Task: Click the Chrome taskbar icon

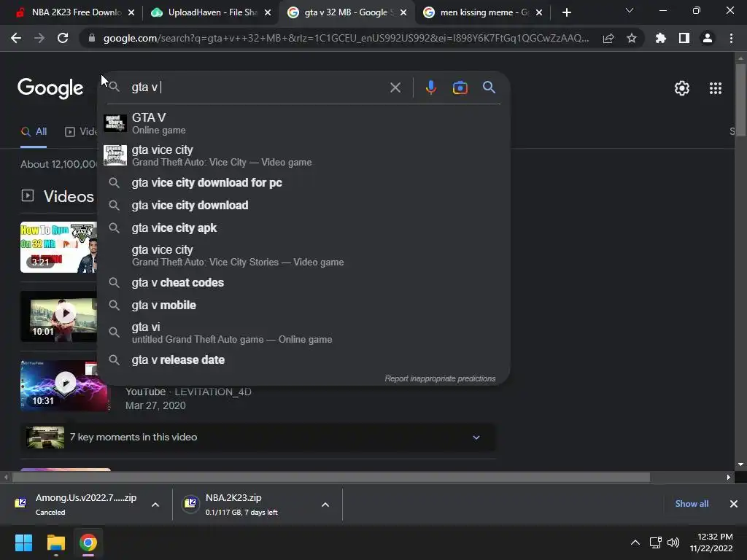Action: click(88, 542)
